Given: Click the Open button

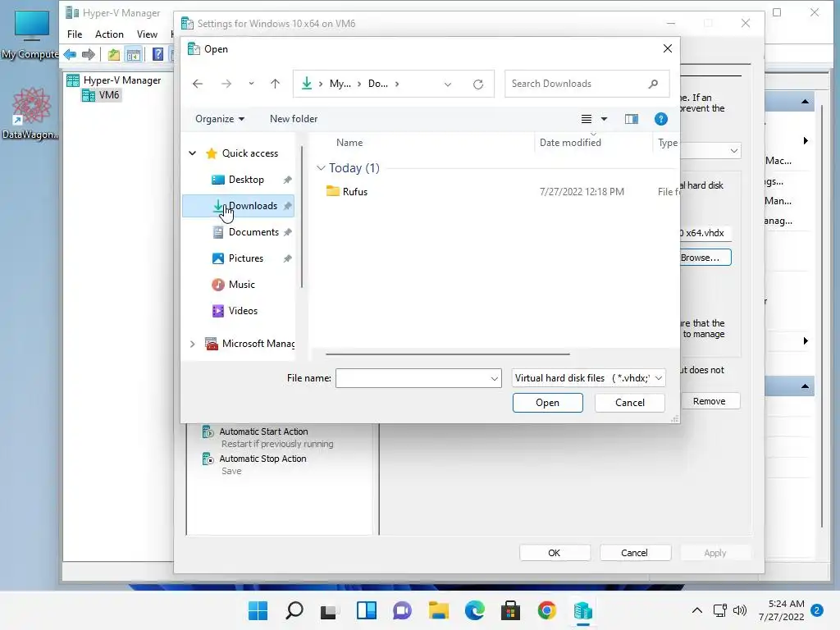Looking at the screenshot, I should (547, 403).
